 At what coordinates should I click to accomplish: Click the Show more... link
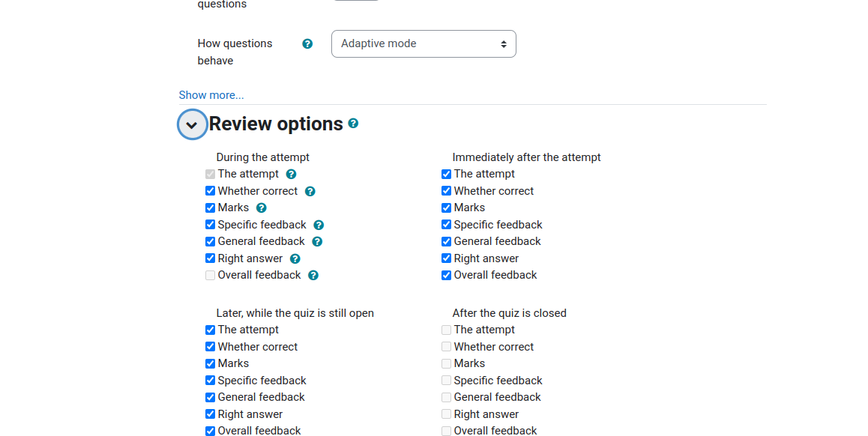click(211, 95)
